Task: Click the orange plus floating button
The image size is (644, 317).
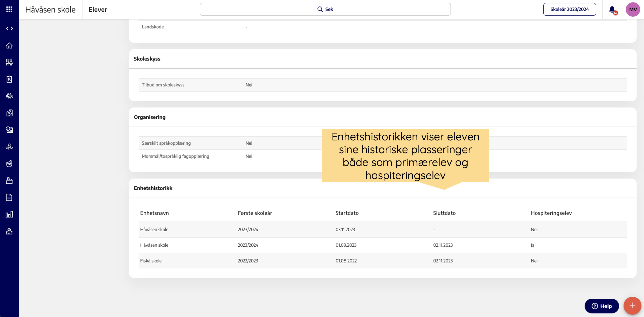Action: (632, 306)
